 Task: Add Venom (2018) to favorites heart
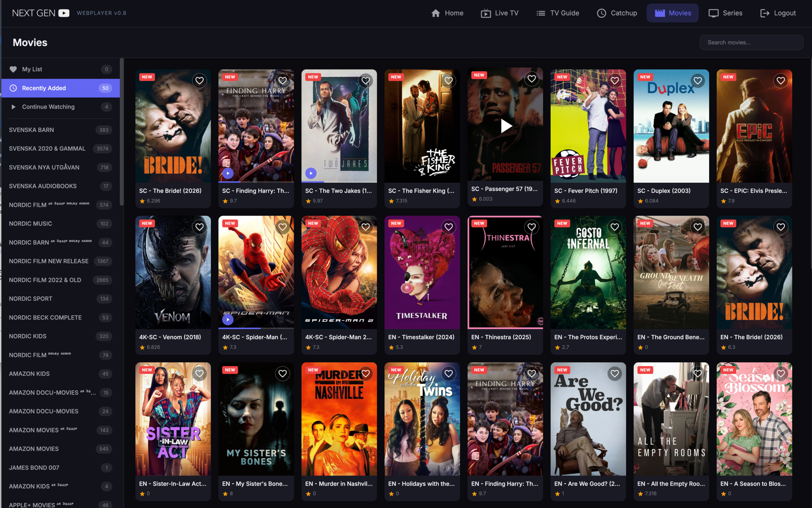point(200,227)
